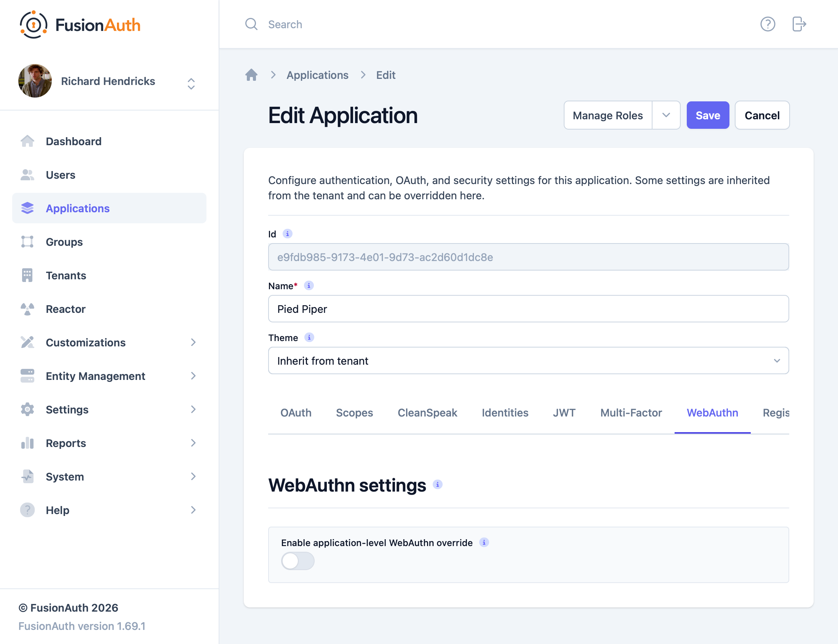The image size is (838, 644).
Task: Enable application-level WebAuthn override toggle
Action: tap(298, 561)
